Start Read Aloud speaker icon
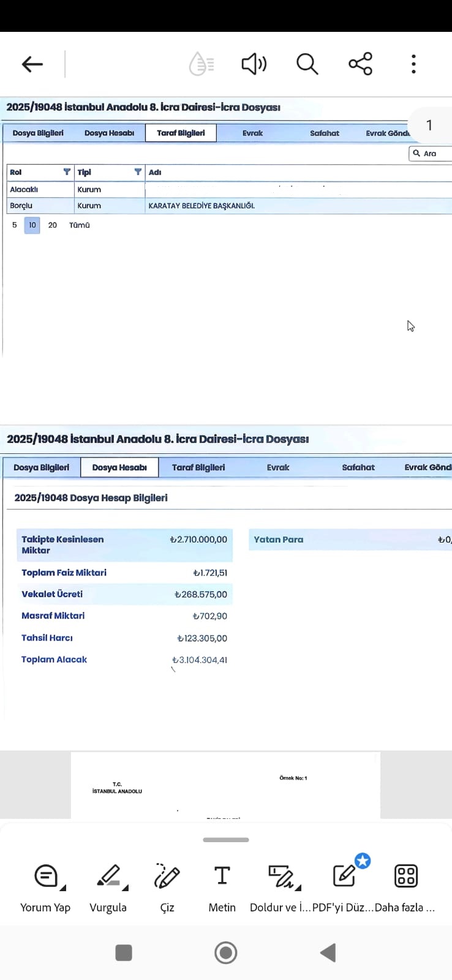The height and width of the screenshot is (980, 452). click(x=254, y=64)
